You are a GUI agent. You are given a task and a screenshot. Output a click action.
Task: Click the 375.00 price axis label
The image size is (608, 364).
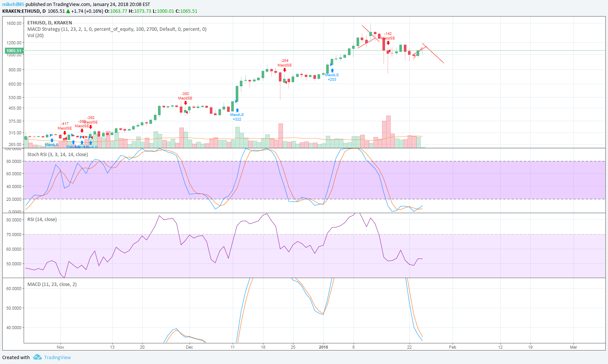(15, 121)
